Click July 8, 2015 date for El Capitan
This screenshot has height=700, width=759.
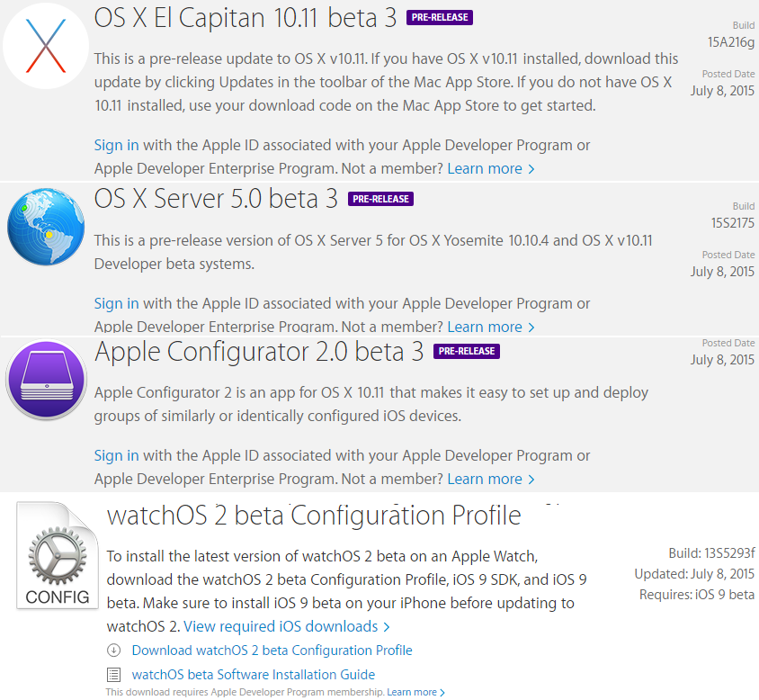[x=722, y=91]
